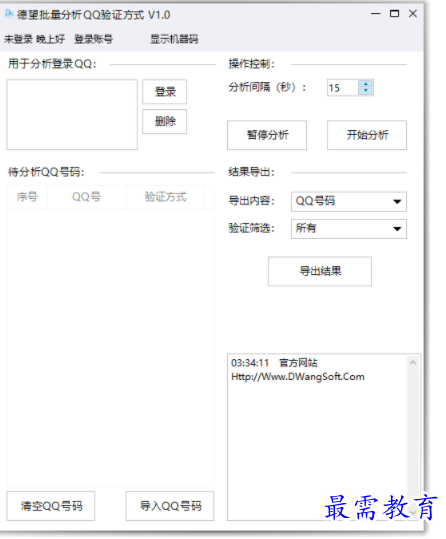Click the 清空QQ号码 button
Viewport: 446px width, 539px height.
51,506
